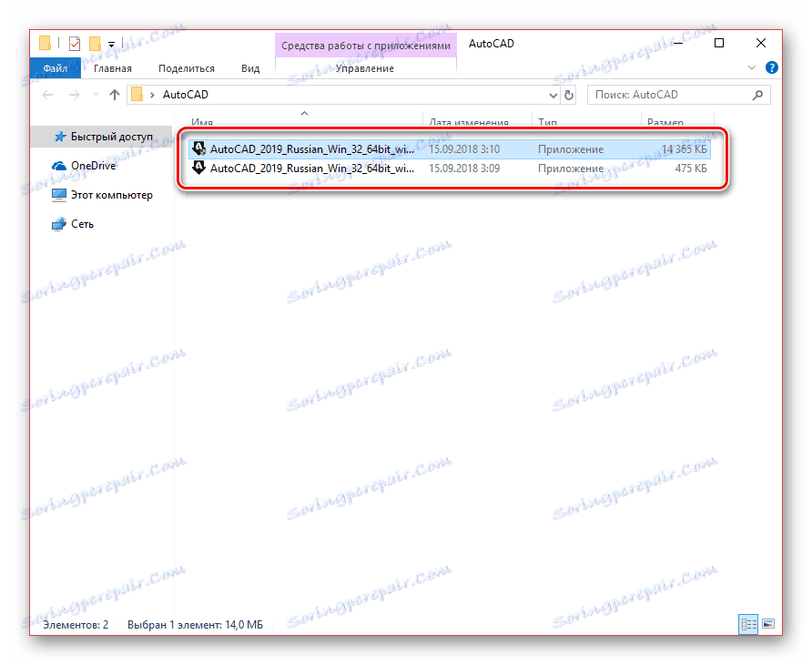Open the recent locations dropdown chevron
The image size is (812, 665).
point(96,95)
